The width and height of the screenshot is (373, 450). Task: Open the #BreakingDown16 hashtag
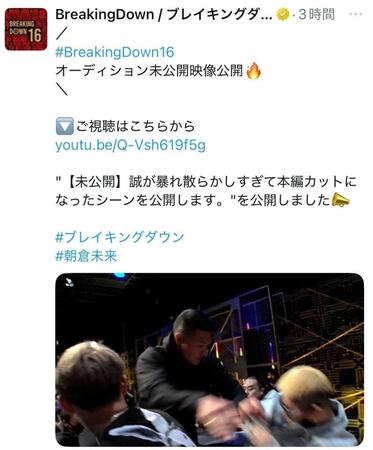click(x=115, y=52)
